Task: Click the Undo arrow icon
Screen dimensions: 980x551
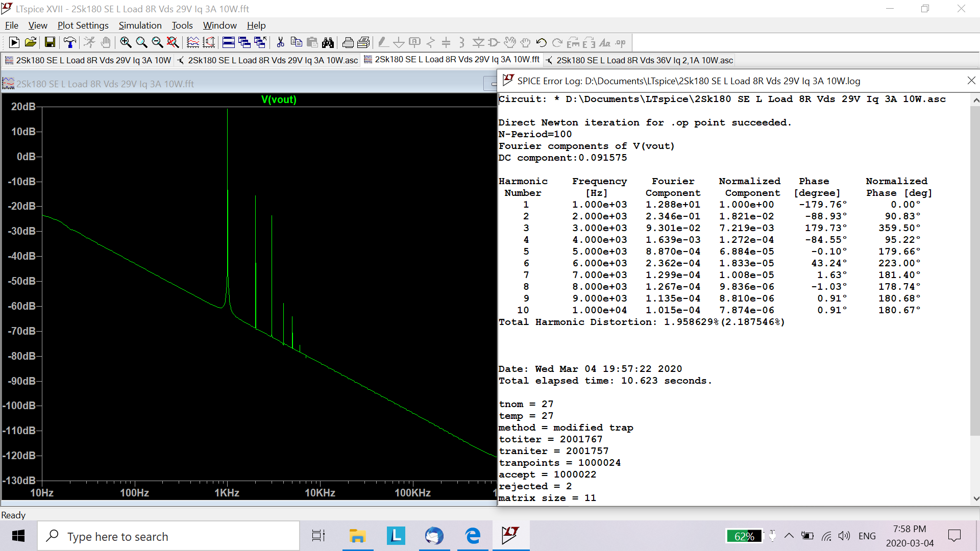Action: [542, 43]
